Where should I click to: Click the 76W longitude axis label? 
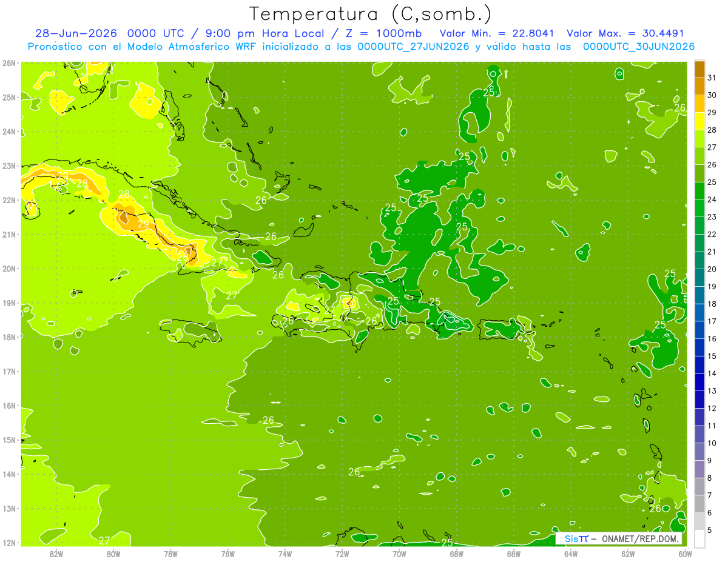tap(228, 554)
